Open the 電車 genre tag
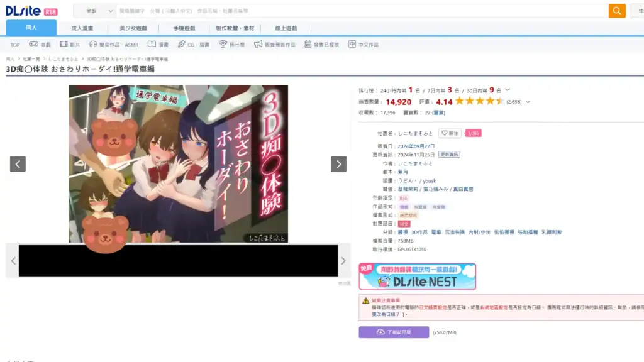This screenshot has height=362, width=644. pyautogui.click(x=436, y=233)
